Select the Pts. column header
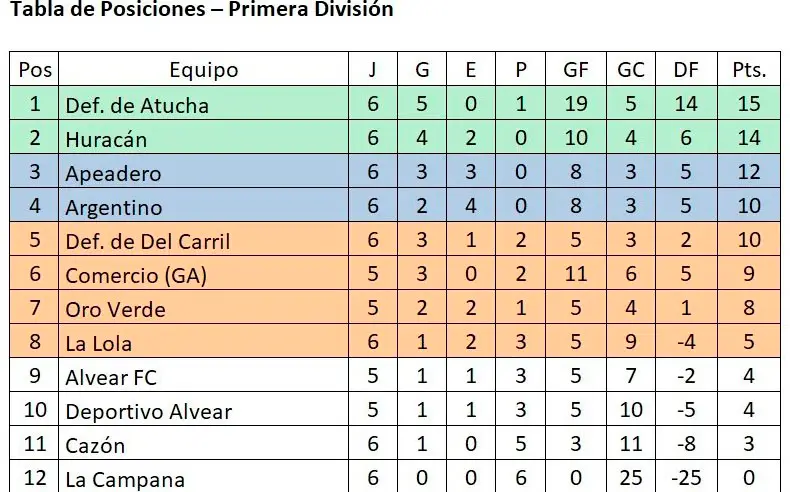Image resolution: width=790 pixels, height=492 pixels. point(749,70)
